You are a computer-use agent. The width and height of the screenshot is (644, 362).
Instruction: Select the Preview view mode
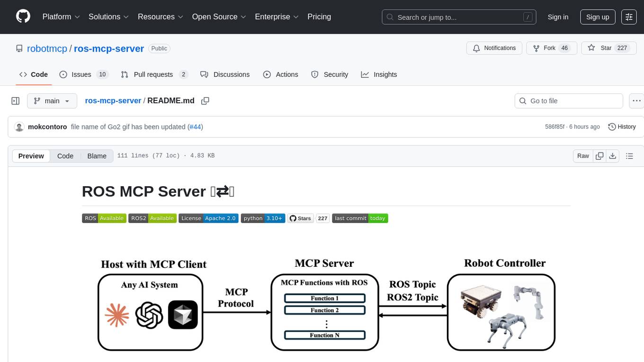31,156
